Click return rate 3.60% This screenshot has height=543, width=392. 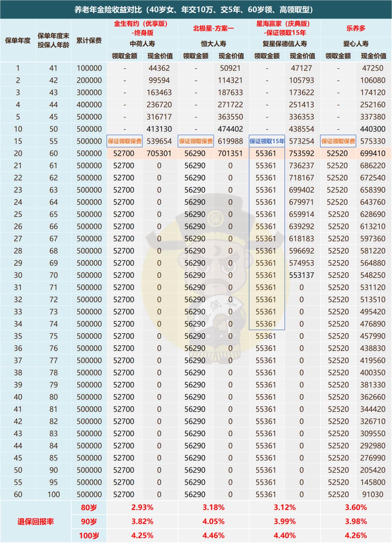356,507
